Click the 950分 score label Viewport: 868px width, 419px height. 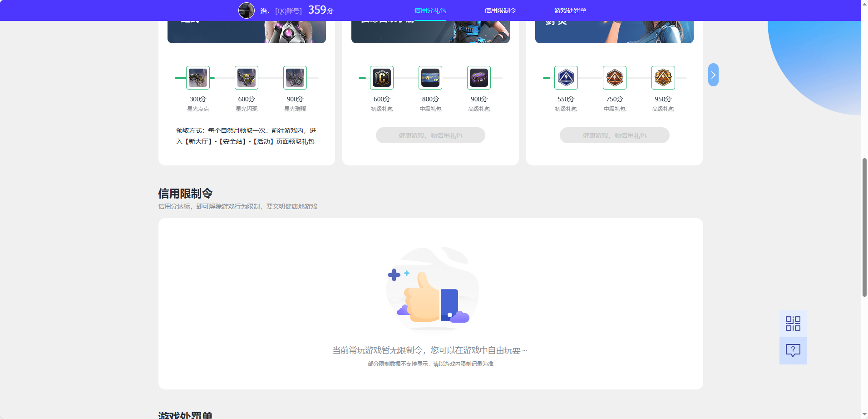(x=663, y=99)
